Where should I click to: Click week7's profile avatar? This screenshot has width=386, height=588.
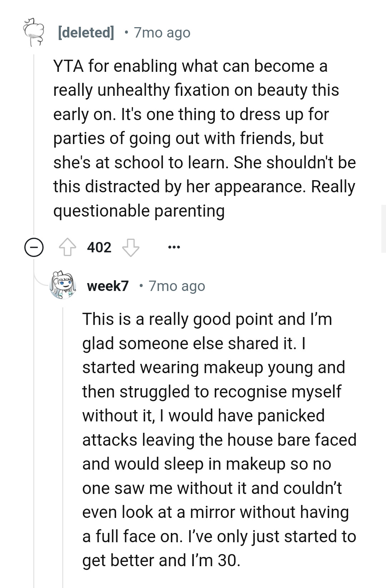click(x=63, y=285)
